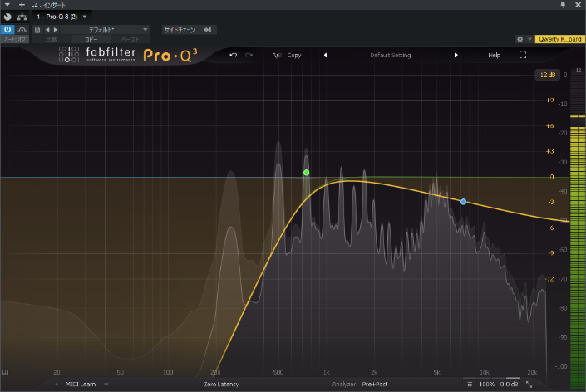The width and height of the screenshot is (586, 392).
Task: Click the コピー copy button
Action: (91, 39)
